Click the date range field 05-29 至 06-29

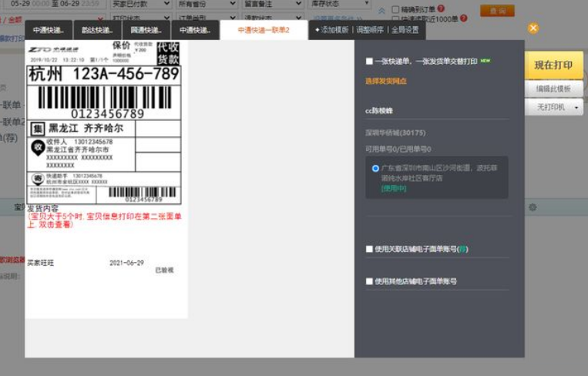pyautogui.click(x=55, y=4)
